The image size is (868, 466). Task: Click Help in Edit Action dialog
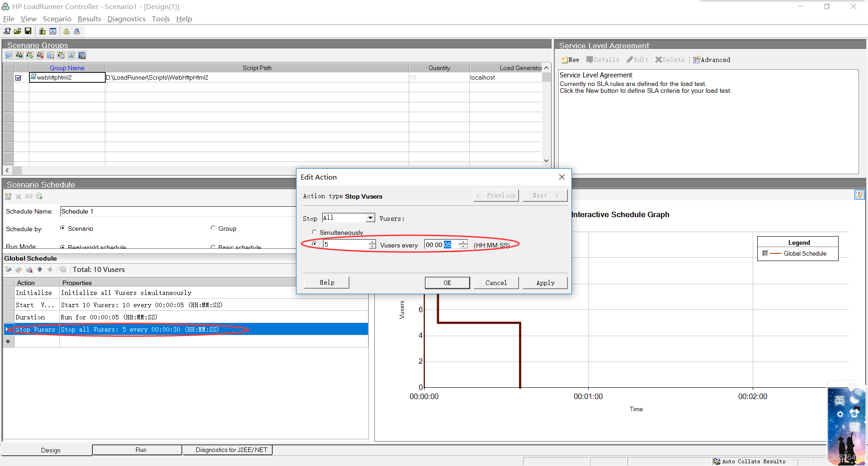click(327, 282)
